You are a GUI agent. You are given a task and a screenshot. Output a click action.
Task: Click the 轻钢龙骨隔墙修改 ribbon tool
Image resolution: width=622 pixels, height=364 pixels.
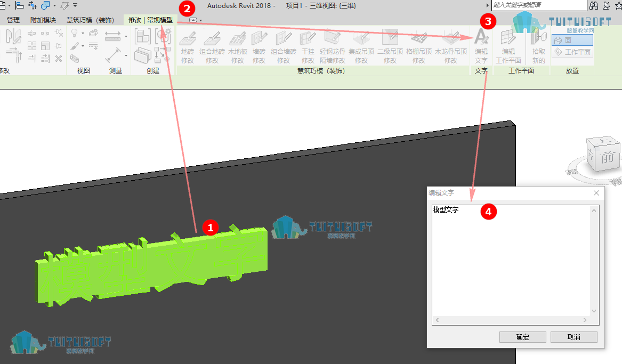[333, 46]
